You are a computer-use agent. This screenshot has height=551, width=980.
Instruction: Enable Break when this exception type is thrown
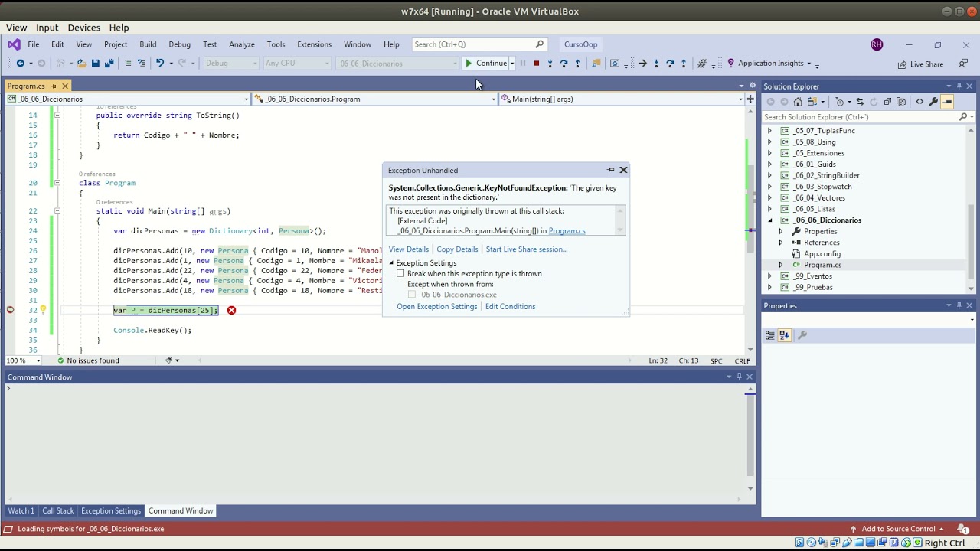coord(400,273)
